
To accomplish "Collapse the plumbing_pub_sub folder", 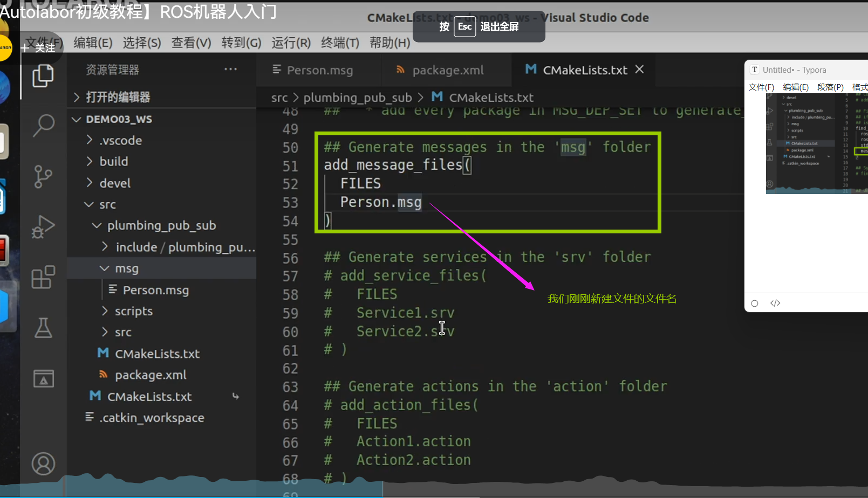I will (162, 225).
